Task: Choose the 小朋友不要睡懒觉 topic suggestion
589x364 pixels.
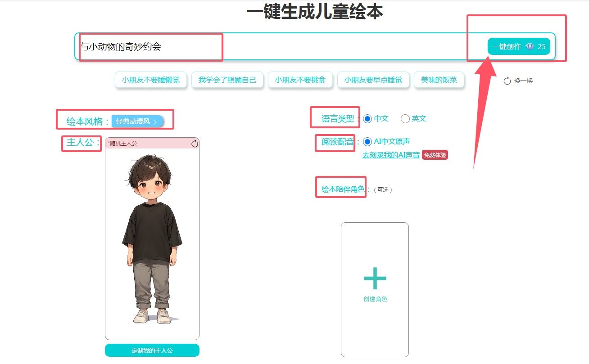Action: pos(151,80)
